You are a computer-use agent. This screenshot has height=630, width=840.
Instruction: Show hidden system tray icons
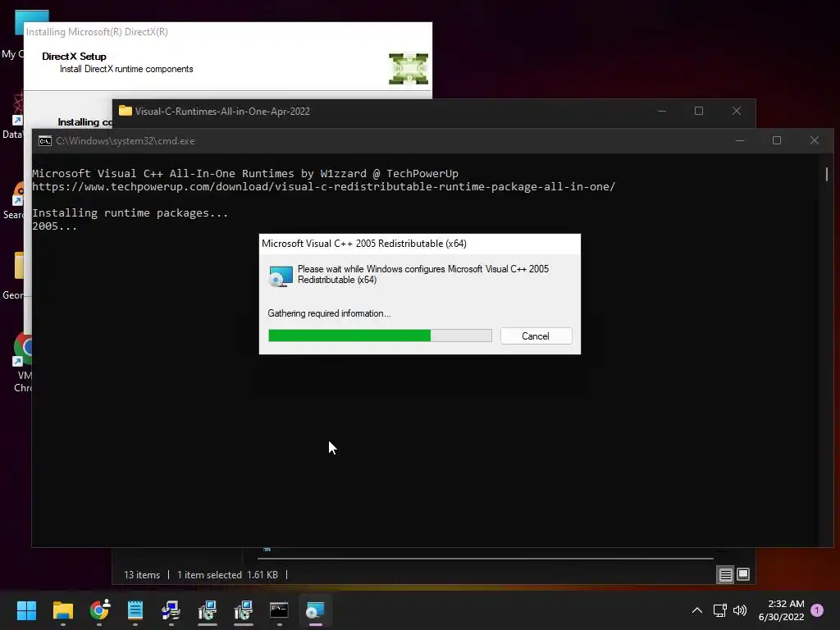point(697,610)
